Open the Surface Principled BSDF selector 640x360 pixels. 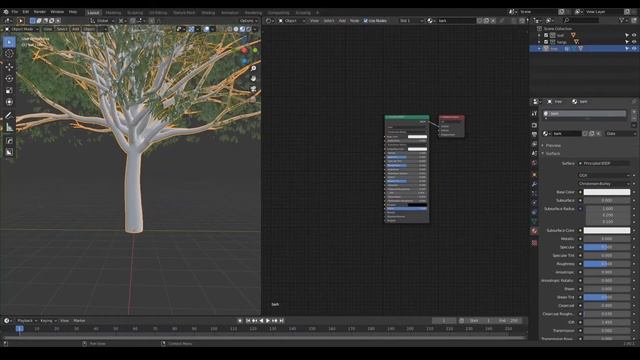point(604,163)
